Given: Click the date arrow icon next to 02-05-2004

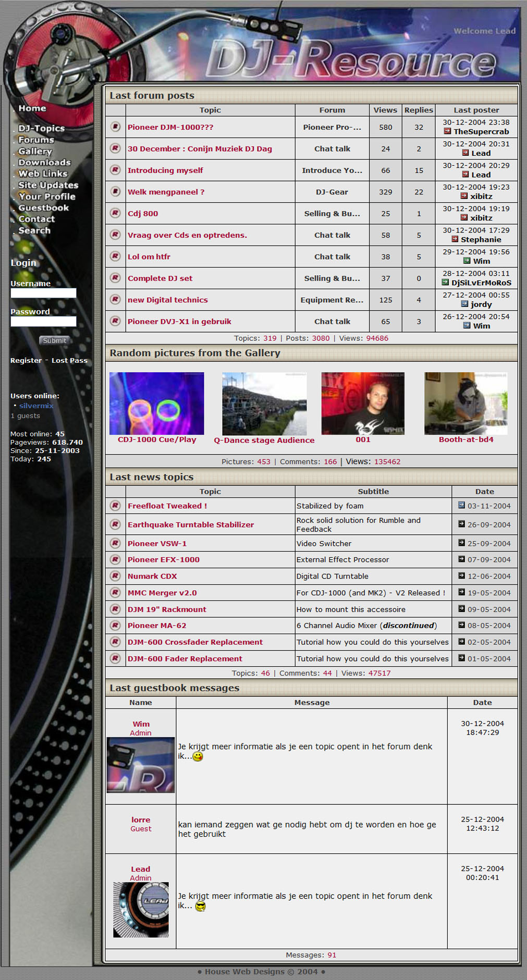Looking at the screenshot, I should tap(461, 642).
